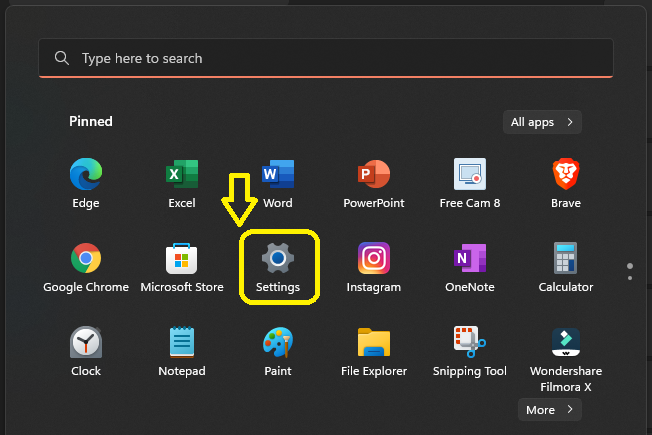Launch the Paint app

(278, 342)
